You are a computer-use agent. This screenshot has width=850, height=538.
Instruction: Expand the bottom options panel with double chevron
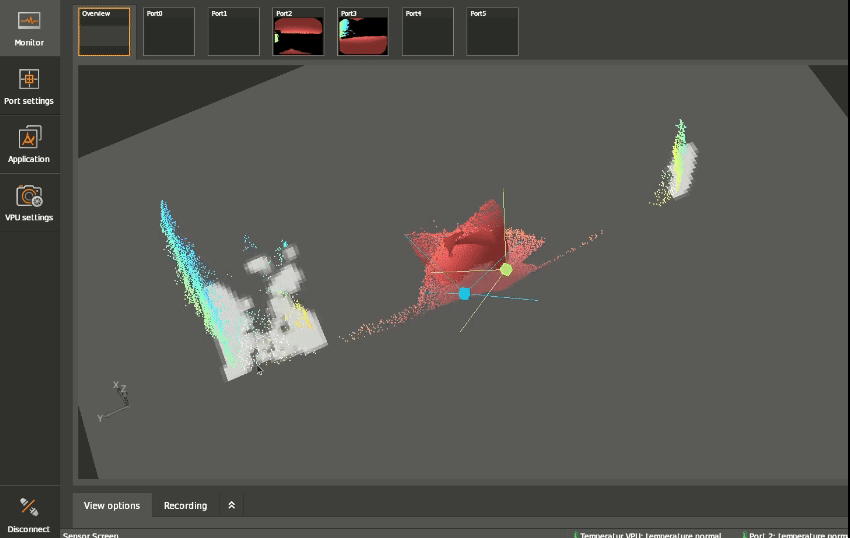click(231, 505)
